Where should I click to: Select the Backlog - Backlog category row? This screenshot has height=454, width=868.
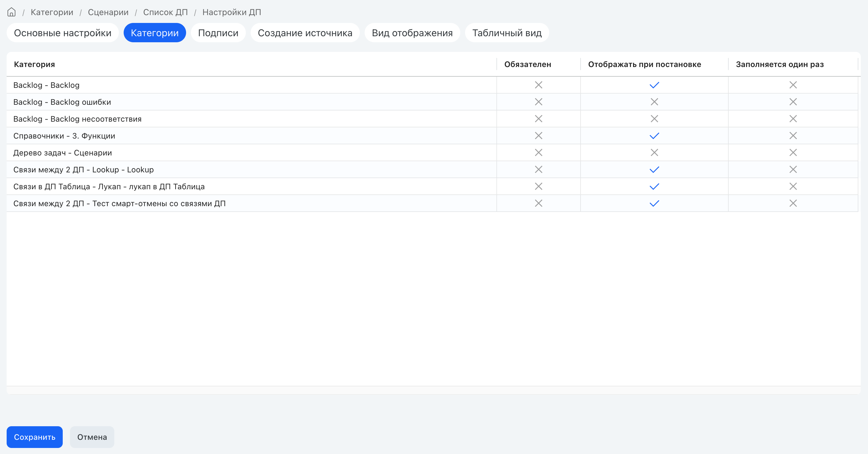click(x=432, y=85)
